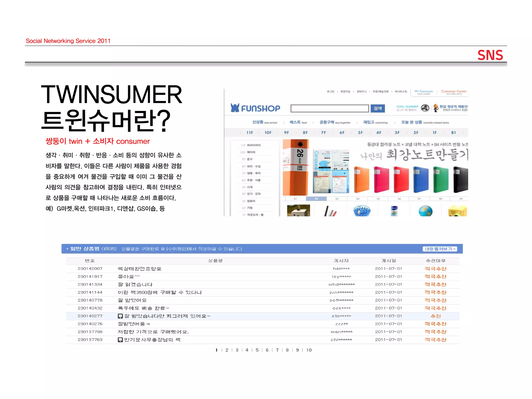532x399 pixels.
Task: Select the 베스트 best menu
Action: (298, 122)
